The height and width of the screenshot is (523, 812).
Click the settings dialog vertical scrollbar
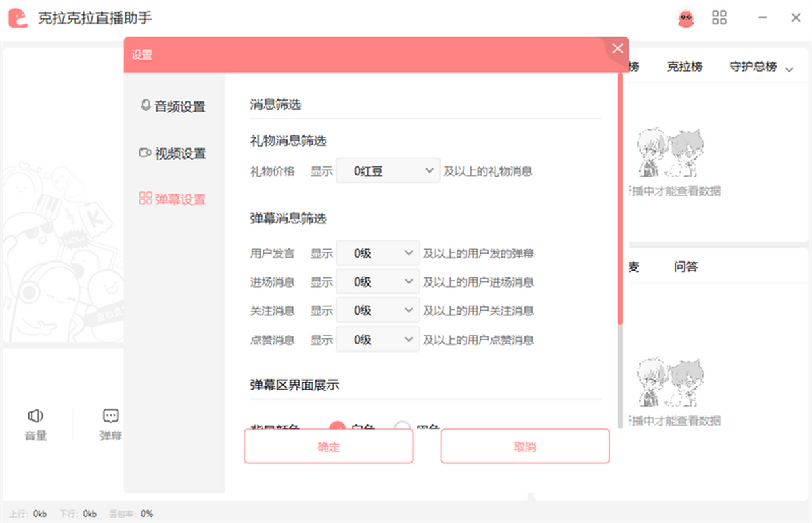pos(620,203)
